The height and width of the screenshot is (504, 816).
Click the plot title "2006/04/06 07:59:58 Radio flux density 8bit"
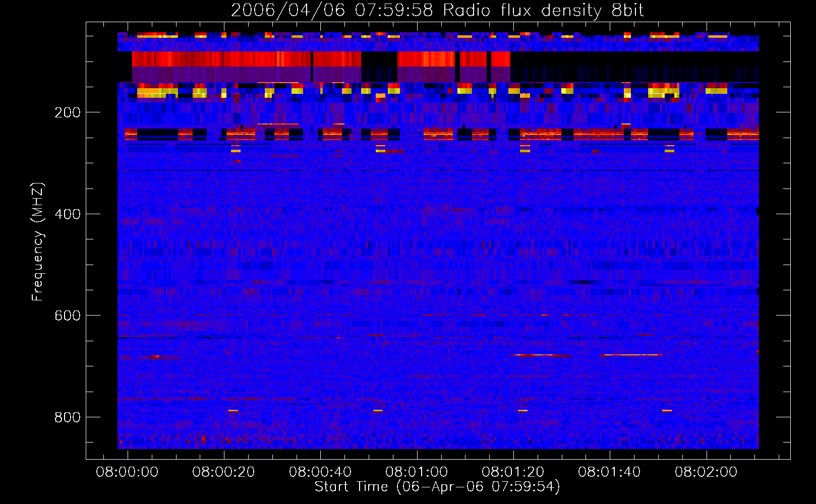tap(437, 10)
